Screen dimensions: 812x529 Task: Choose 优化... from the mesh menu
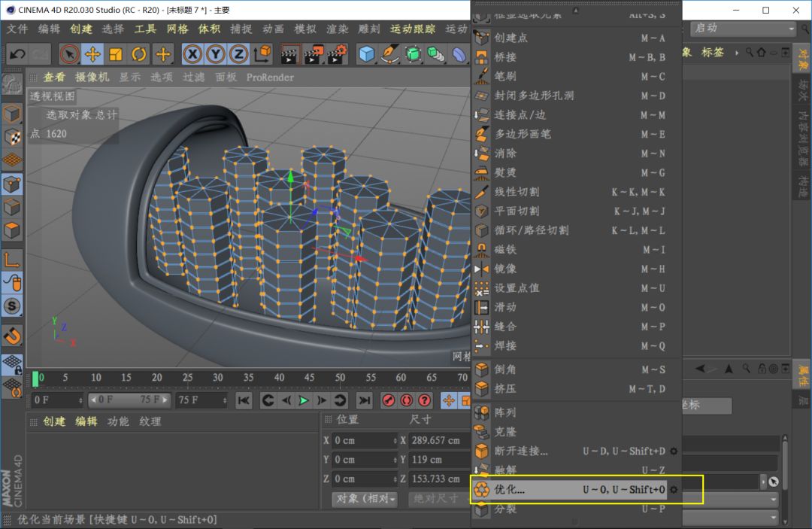click(510, 490)
